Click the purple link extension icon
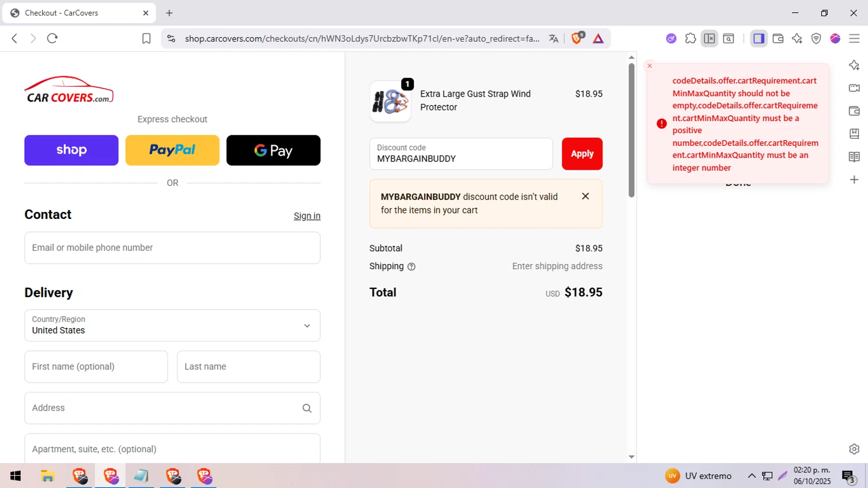 point(671,38)
